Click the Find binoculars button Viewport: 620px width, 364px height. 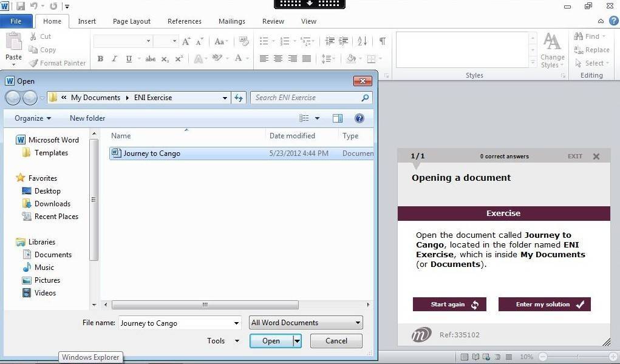[x=587, y=36]
